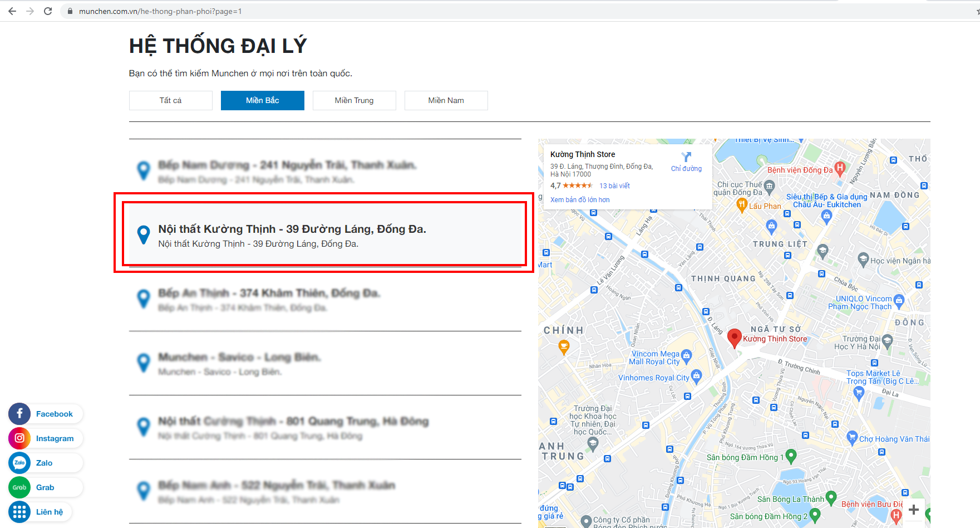Viewport: 980px width, 528px height.
Task: Open the Instagram social icon
Action: (19, 438)
